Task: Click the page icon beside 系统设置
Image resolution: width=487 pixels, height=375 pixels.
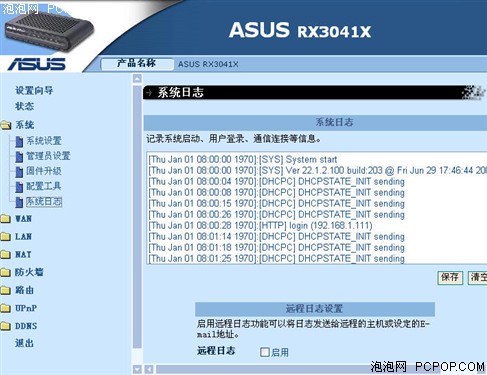Action: (19, 141)
